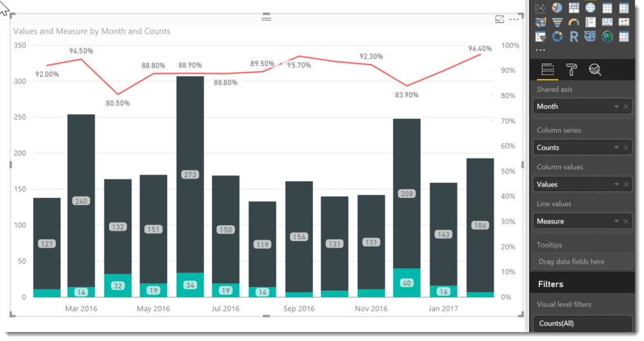
Task: Click the 95.70% line data label
Action: [x=299, y=65]
